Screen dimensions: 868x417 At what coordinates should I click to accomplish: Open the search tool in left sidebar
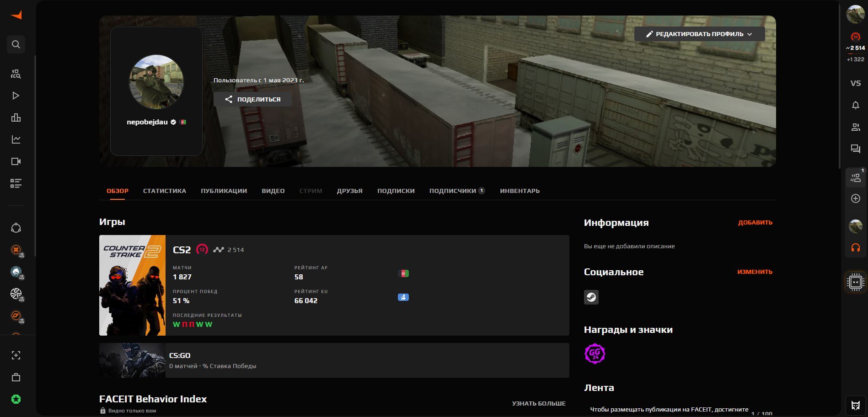[x=16, y=44]
